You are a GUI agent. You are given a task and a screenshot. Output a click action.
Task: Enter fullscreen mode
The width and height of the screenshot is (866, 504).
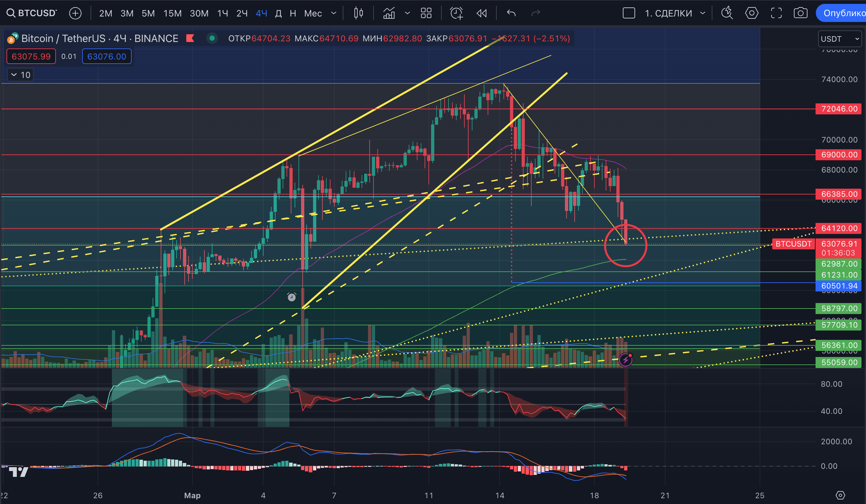pyautogui.click(x=776, y=13)
